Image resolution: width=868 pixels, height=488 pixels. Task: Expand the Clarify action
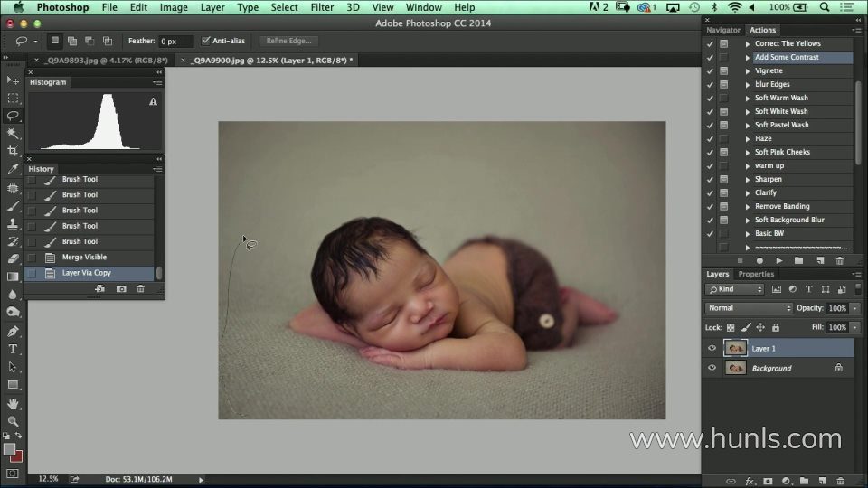point(748,193)
